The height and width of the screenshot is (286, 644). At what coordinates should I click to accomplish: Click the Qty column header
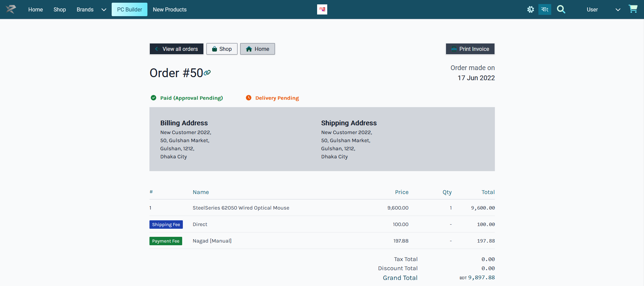[447, 192]
